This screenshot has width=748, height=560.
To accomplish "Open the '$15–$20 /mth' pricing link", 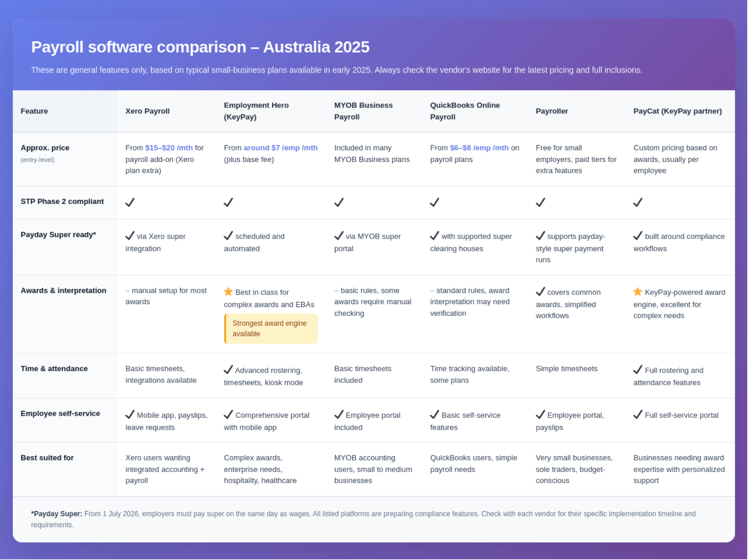I will 168,148.
